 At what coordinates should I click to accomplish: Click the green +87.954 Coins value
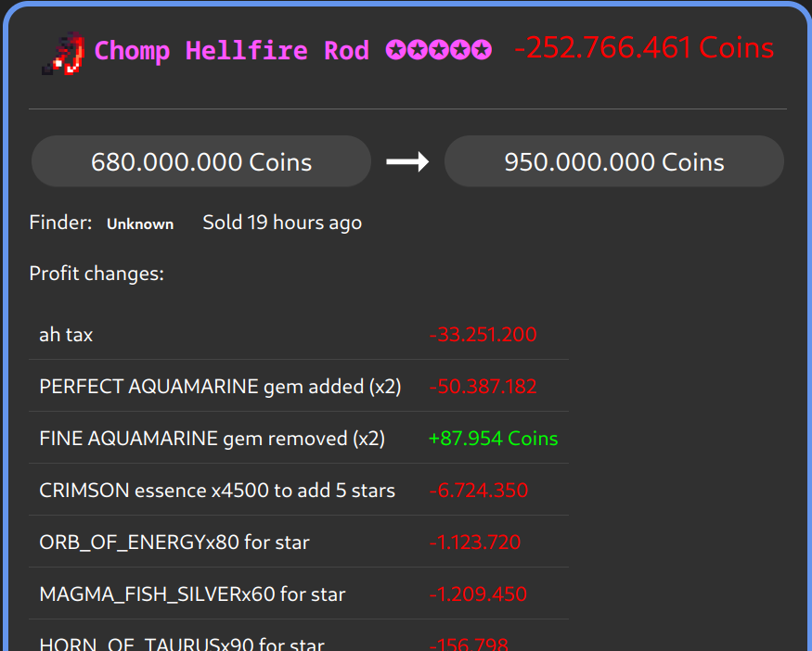click(x=493, y=439)
